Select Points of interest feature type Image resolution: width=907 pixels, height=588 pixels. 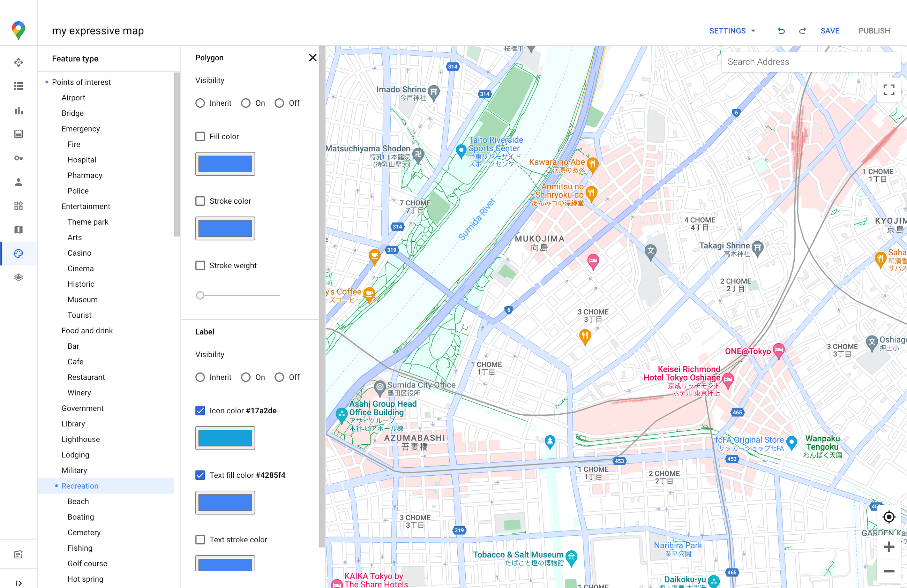81,82
